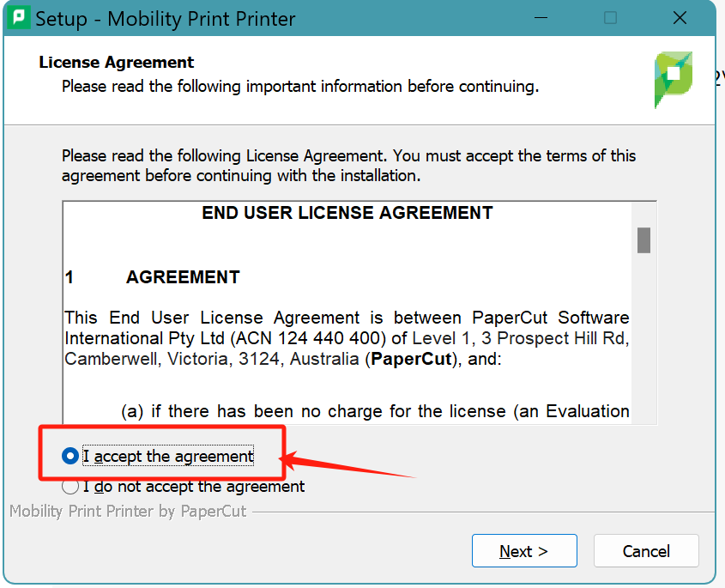Click the PaperCut logo in the header
725x588 pixels.
coord(674,80)
